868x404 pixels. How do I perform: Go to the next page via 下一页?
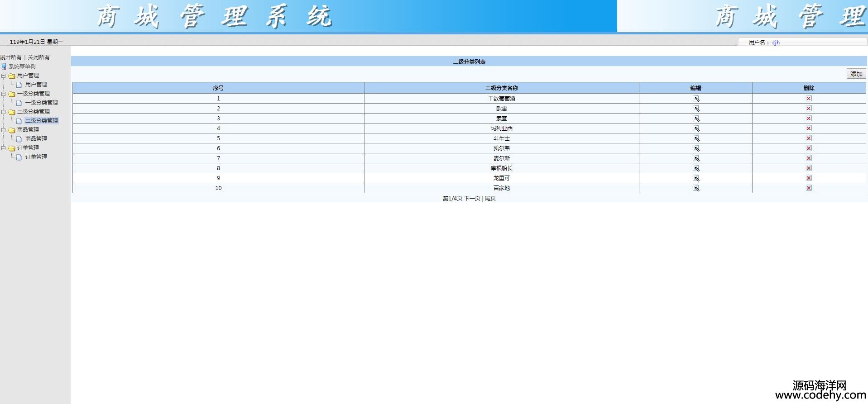(x=472, y=199)
